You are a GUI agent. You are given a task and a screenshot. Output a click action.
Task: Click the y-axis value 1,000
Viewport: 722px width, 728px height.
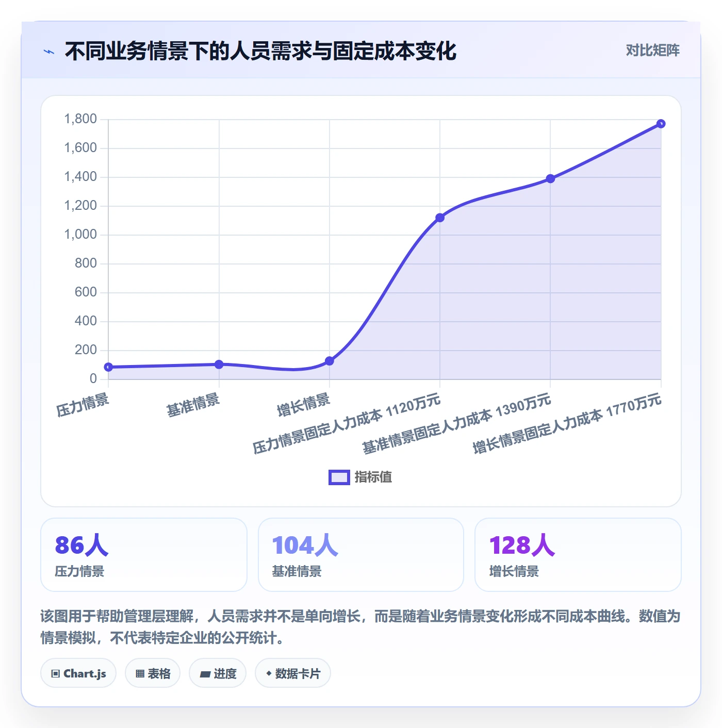click(x=80, y=235)
